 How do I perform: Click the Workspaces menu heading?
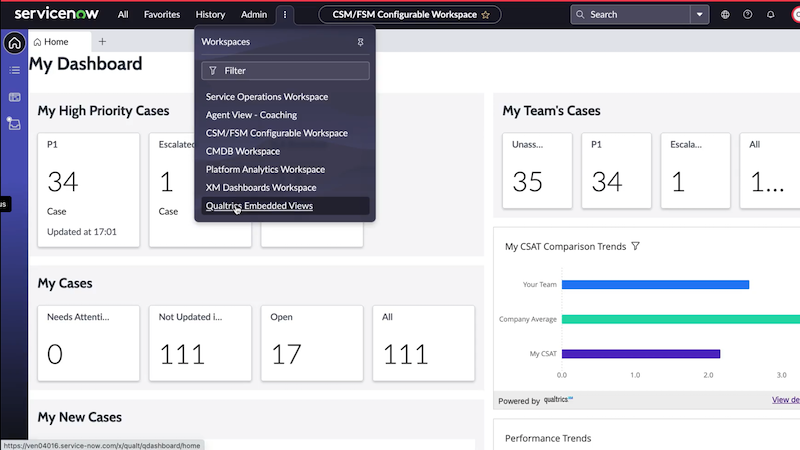pos(226,42)
